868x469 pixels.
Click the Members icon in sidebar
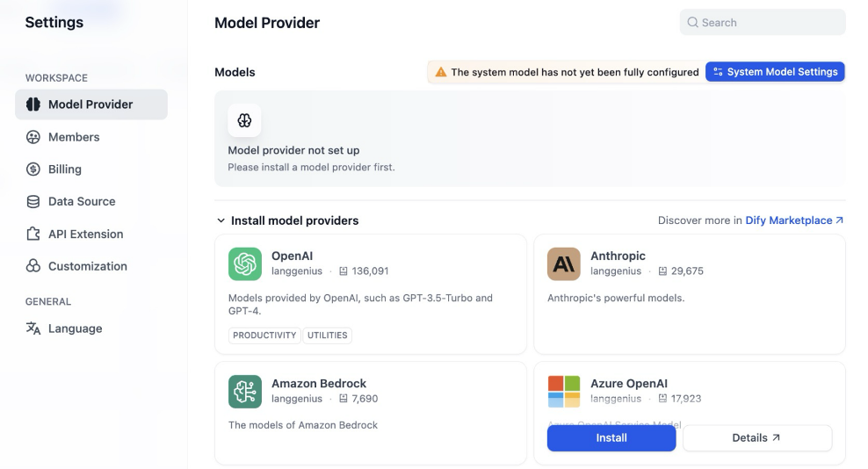[x=33, y=137]
